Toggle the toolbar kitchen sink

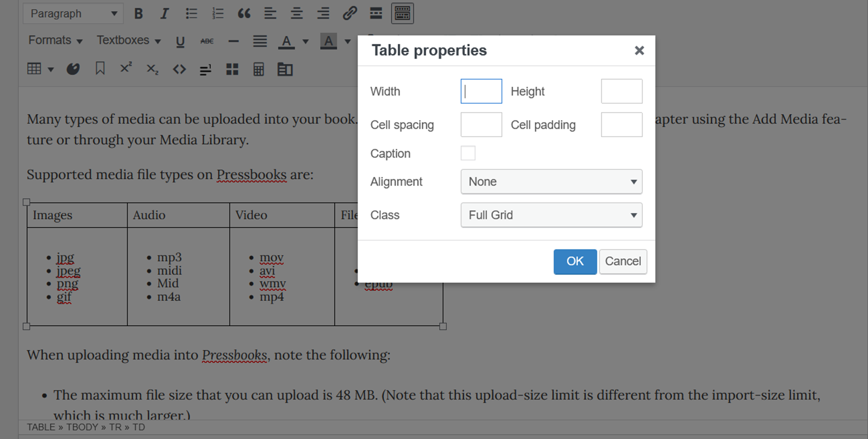tap(402, 13)
